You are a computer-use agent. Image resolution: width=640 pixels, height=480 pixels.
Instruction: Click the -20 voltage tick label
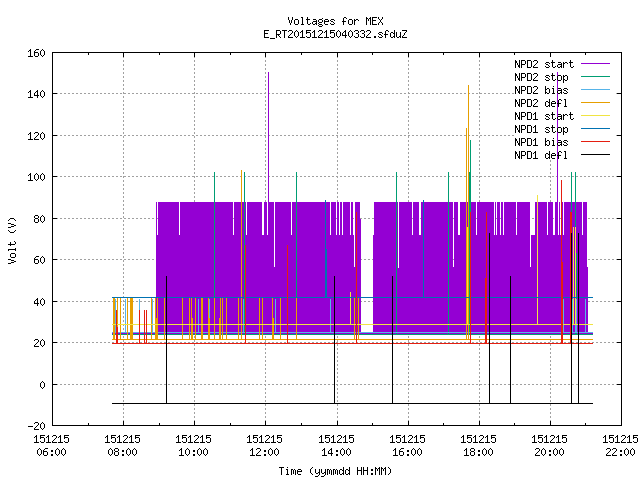[36, 426]
